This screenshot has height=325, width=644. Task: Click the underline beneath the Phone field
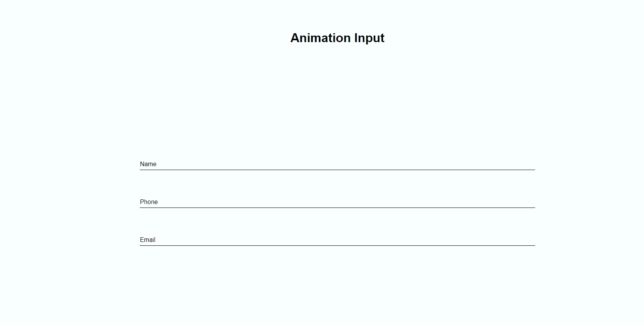tap(337, 208)
